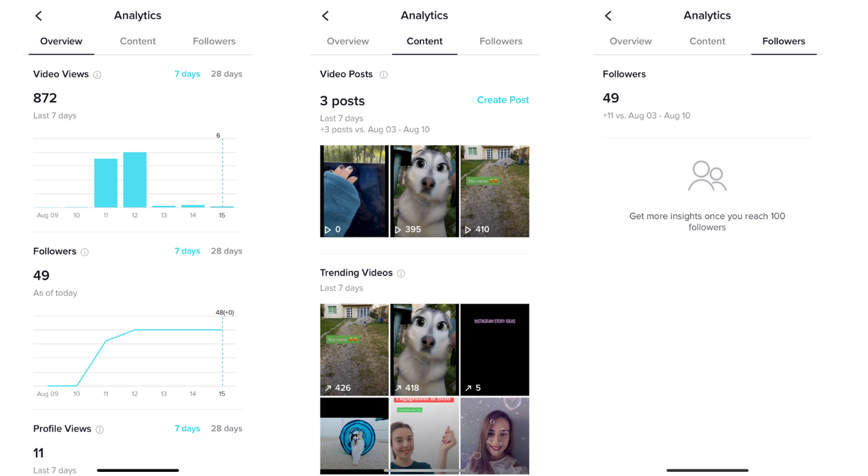Open the Instagram Story Ideas trending video
The height and width of the screenshot is (476, 868).
point(495,350)
